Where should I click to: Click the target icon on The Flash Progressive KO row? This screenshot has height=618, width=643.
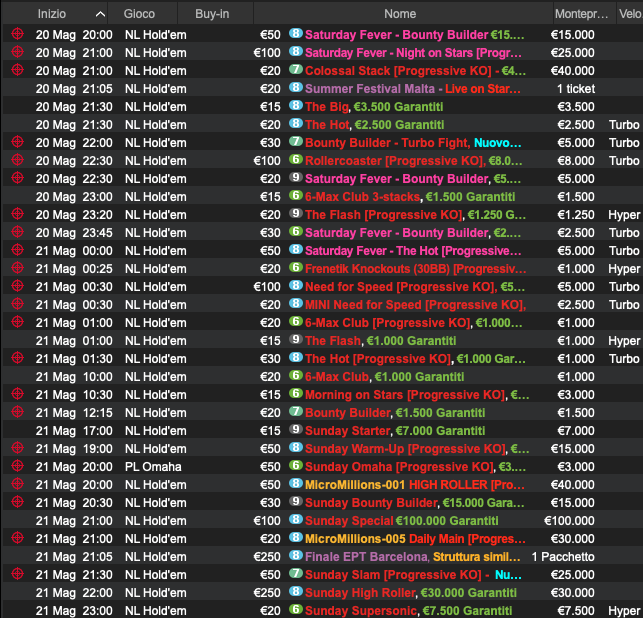coord(17,214)
